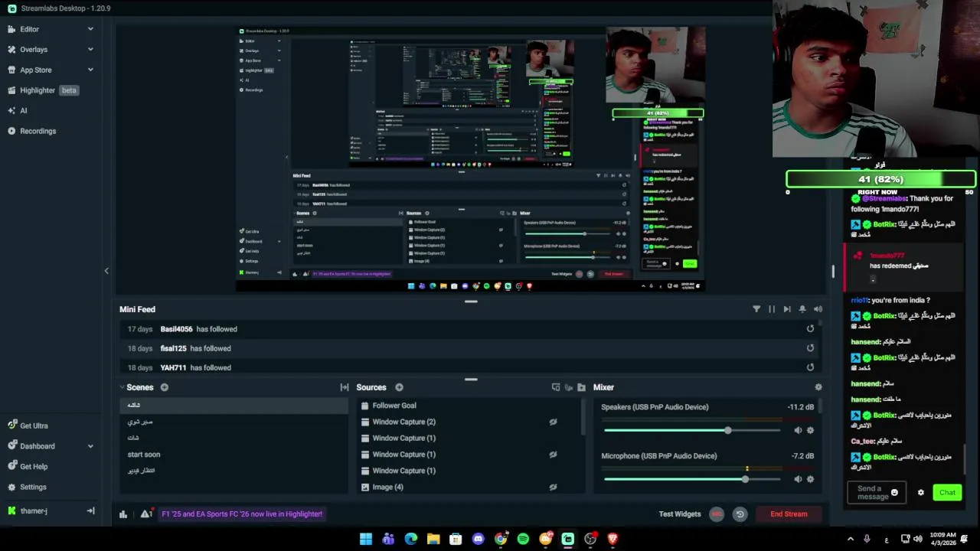Expand the App Store menu chevron

[x=90, y=70]
